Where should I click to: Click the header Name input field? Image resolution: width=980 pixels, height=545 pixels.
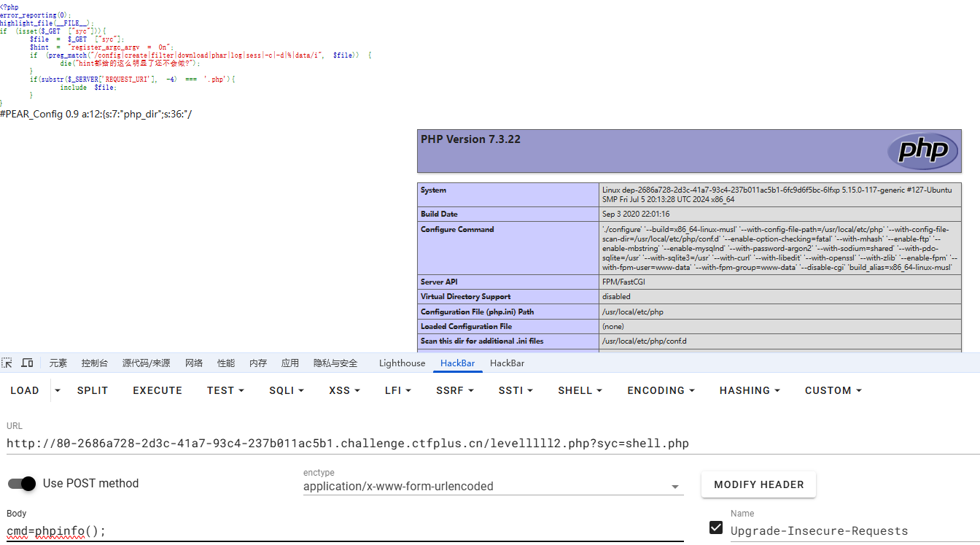(853, 531)
